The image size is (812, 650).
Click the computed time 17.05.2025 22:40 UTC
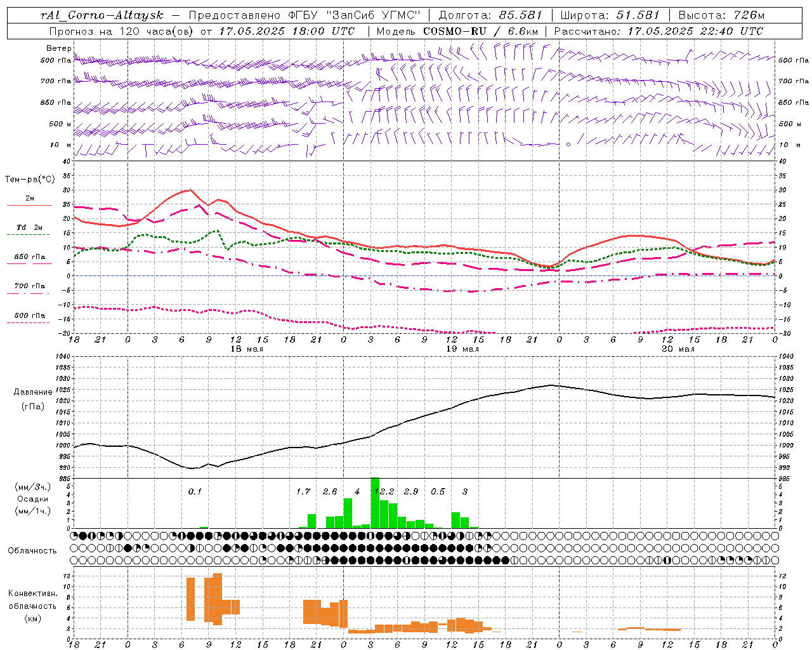(695, 31)
